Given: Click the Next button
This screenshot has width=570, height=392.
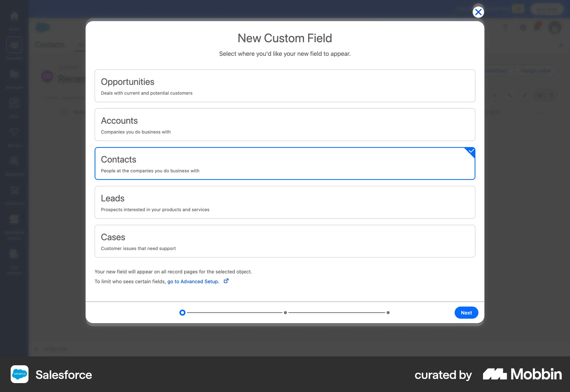Looking at the screenshot, I should (x=466, y=312).
